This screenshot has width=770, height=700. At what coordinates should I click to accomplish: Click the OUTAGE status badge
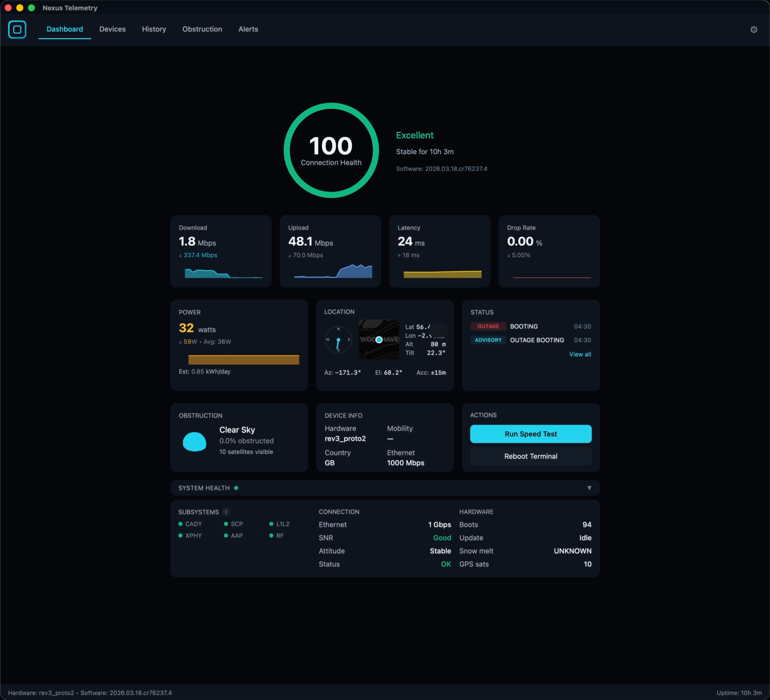[488, 326]
